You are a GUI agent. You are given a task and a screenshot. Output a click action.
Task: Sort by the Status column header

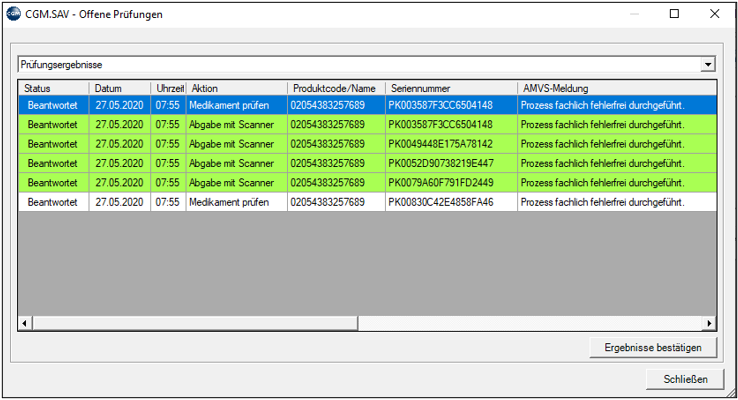pos(54,88)
